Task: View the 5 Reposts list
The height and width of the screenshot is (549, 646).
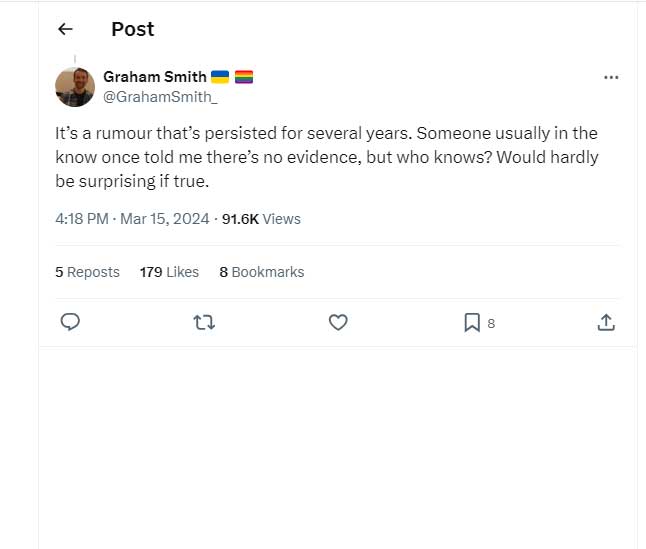Action: [x=87, y=272]
